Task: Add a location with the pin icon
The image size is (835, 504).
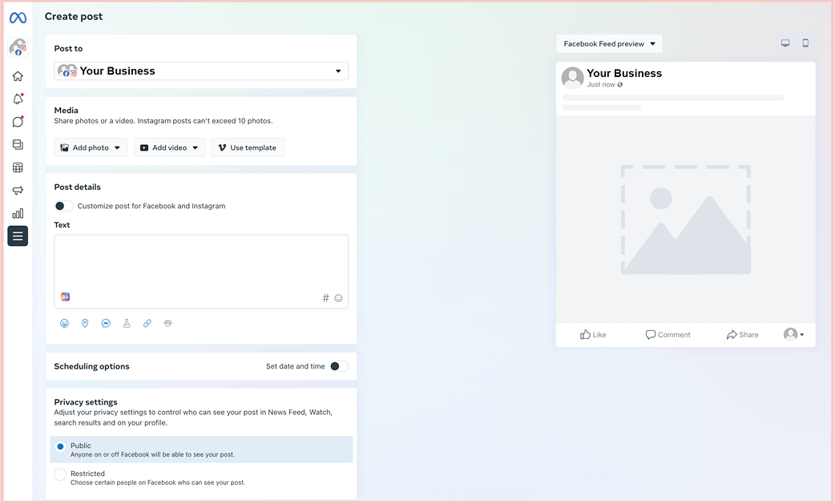Action: pos(85,323)
